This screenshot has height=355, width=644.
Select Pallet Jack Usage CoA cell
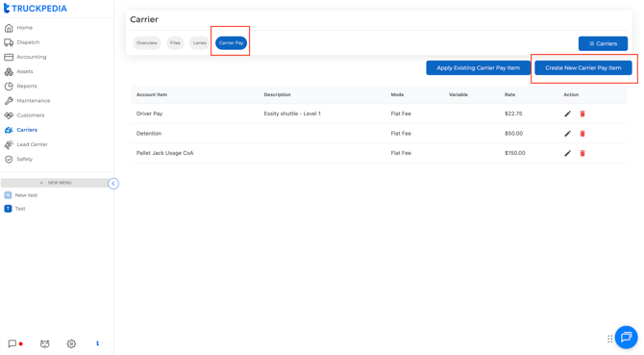click(x=164, y=153)
